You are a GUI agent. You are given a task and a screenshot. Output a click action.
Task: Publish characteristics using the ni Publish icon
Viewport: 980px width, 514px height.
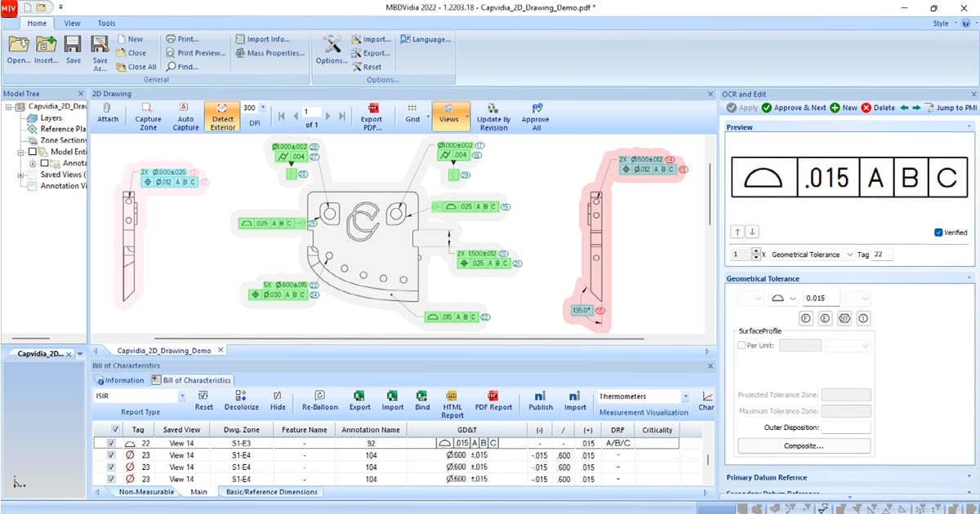pos(540,400)
